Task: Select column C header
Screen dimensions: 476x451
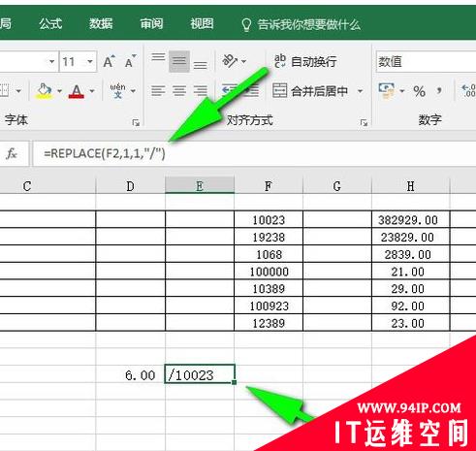Action: click(48, 186)
